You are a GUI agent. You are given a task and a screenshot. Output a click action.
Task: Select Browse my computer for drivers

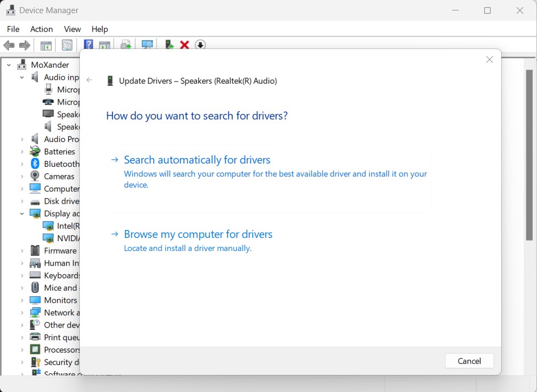198,234
